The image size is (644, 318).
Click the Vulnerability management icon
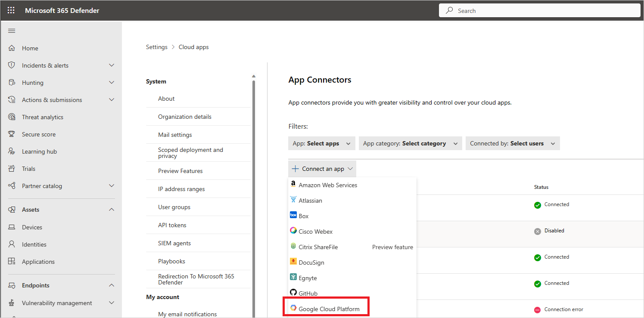click(x=12, y=303)
